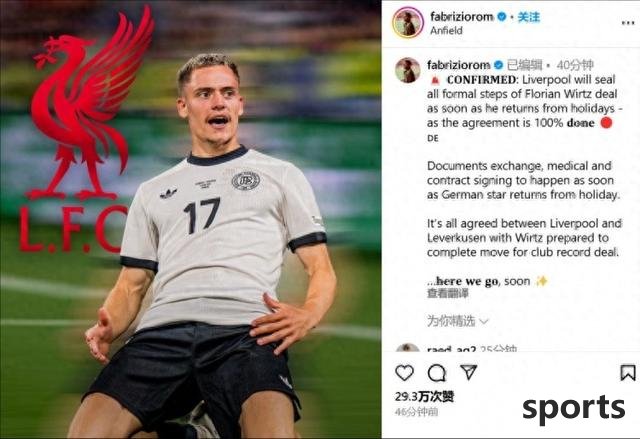Like the post with the heart icon
This screenshot has height=439, width=640.
[404, 372]
